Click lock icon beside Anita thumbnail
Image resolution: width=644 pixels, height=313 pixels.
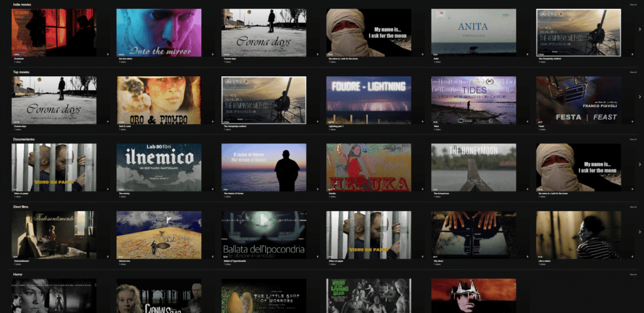(x=526, y=54)
